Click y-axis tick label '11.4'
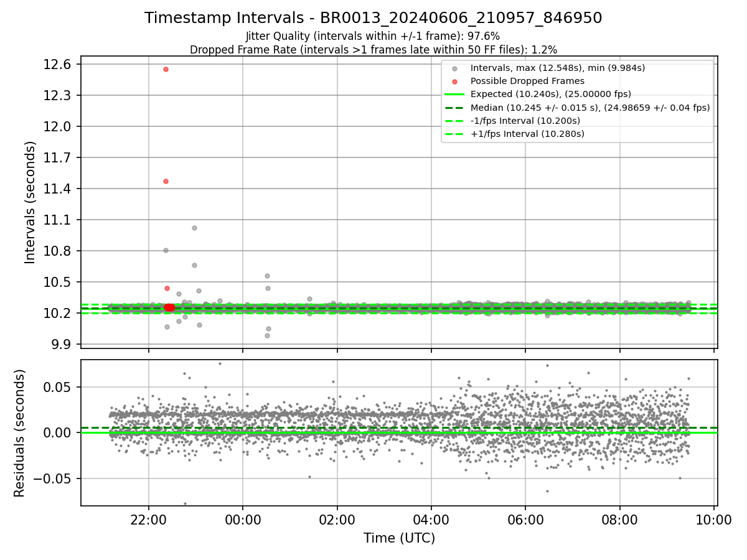The height and width of the screenshot is (560, 747). [58, 189]
